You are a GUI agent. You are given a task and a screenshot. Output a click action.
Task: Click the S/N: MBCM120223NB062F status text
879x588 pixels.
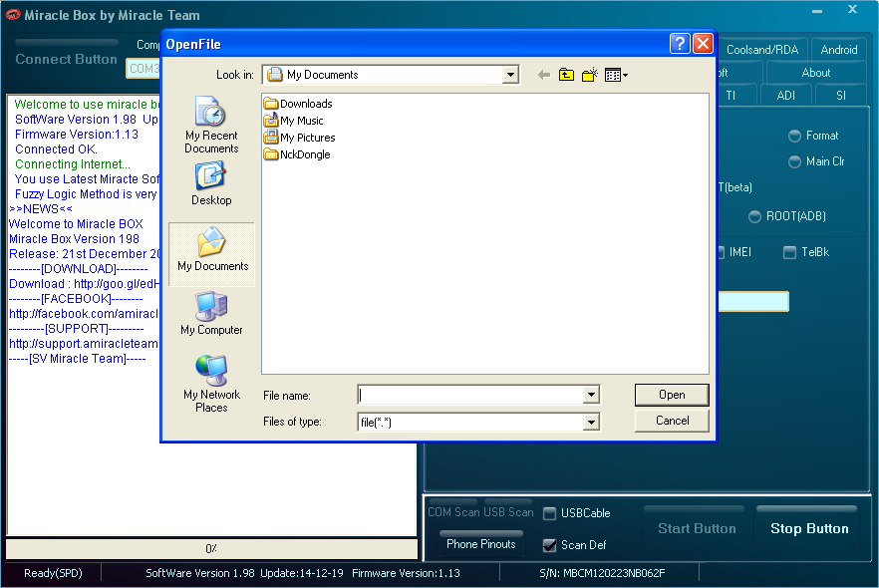coord(602,573)
